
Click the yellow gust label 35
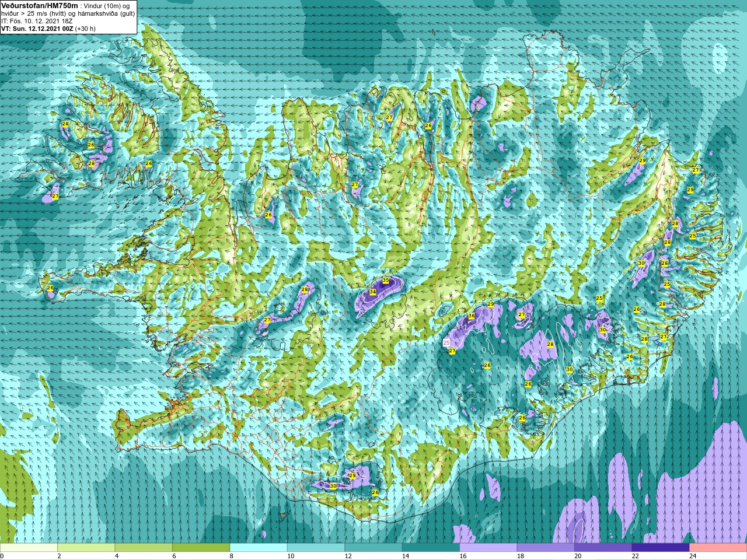(x=385, y=281)
